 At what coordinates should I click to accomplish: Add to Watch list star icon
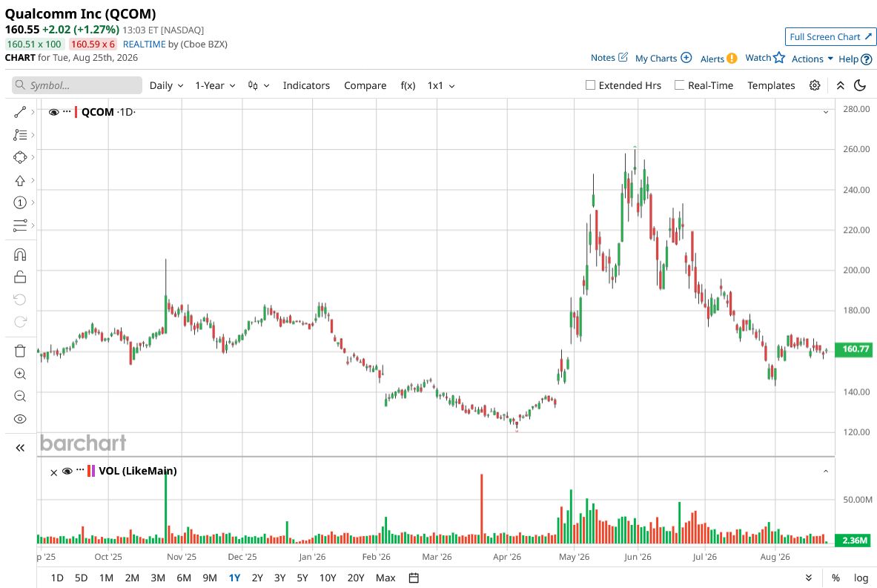point(779,58)
